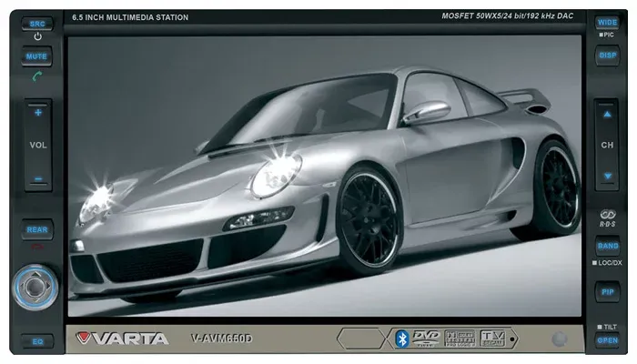Go to next channel with up arrow

[607, 115]
